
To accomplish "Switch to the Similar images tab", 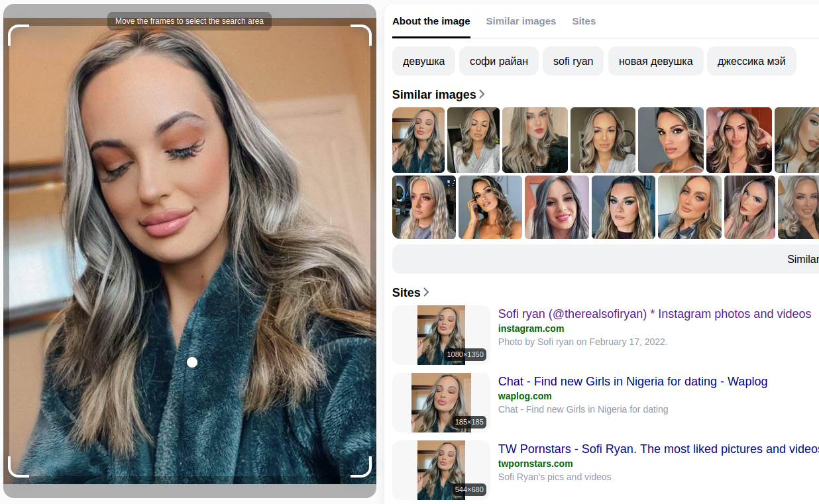I will (x=521, y=21).
